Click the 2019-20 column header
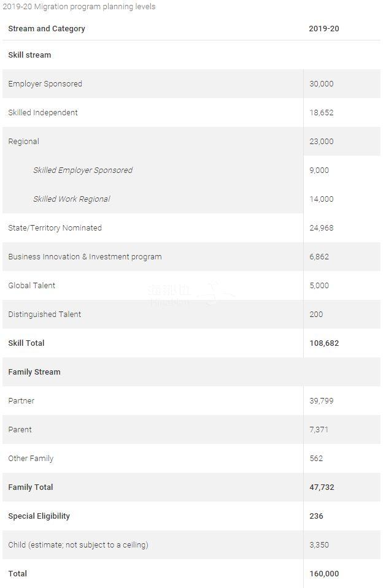 pos(323,29)
